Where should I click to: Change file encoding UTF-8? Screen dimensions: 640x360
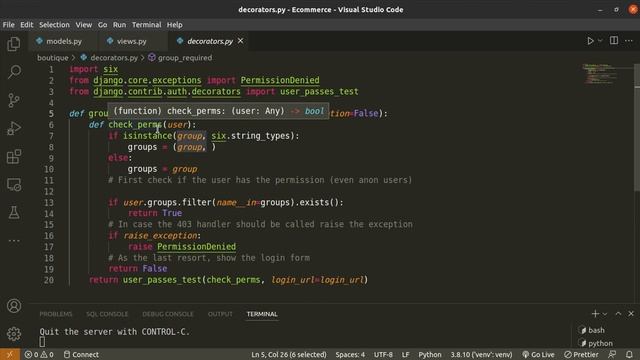click(383, 354)
